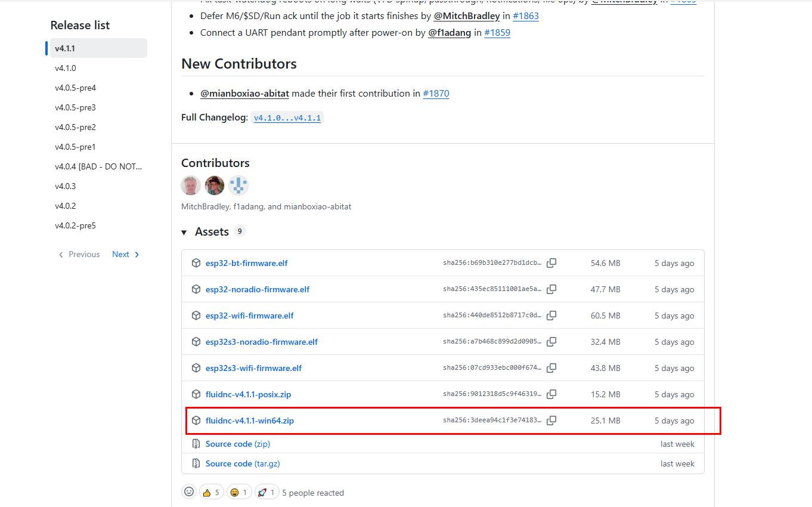Image resolution: width=812 pixels, height=507 pixels.
Task: Open f1adang's contributor avatar
Action: click(x=215, y=186)
